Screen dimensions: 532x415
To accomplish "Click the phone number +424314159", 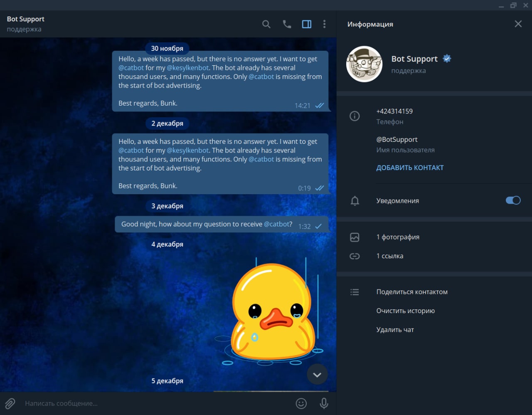I will 394,111.
